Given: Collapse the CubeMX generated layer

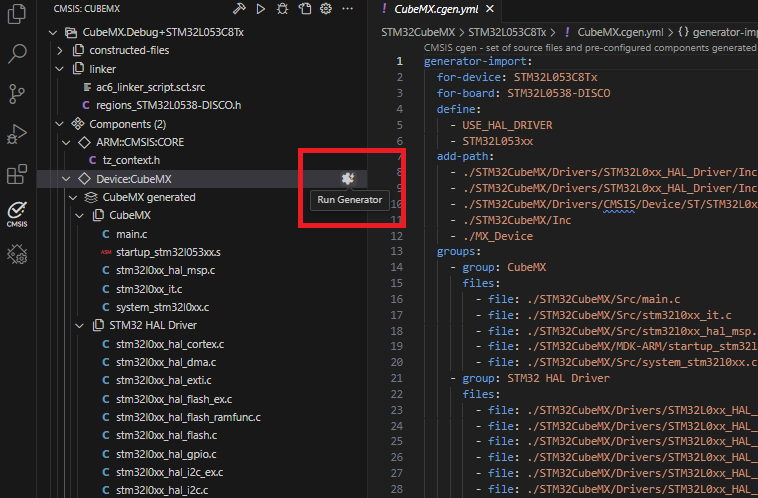Looking at the screenshot, I should [x=73, y=197].
